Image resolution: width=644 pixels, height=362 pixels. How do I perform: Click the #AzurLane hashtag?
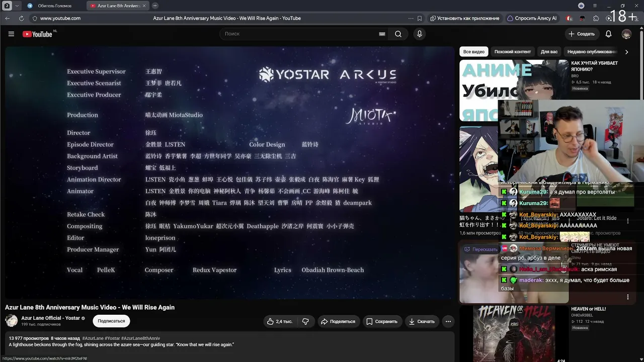93,338
